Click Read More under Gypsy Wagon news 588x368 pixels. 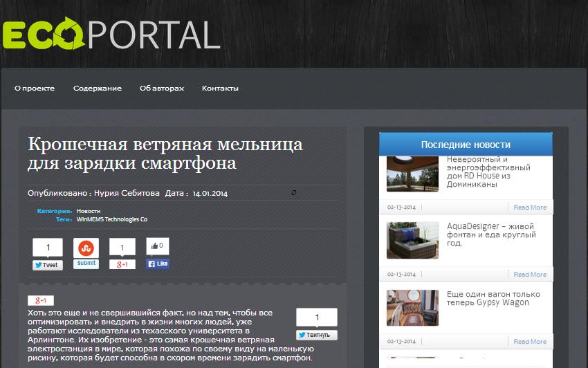pyautogui.click(x=529, y=342)
